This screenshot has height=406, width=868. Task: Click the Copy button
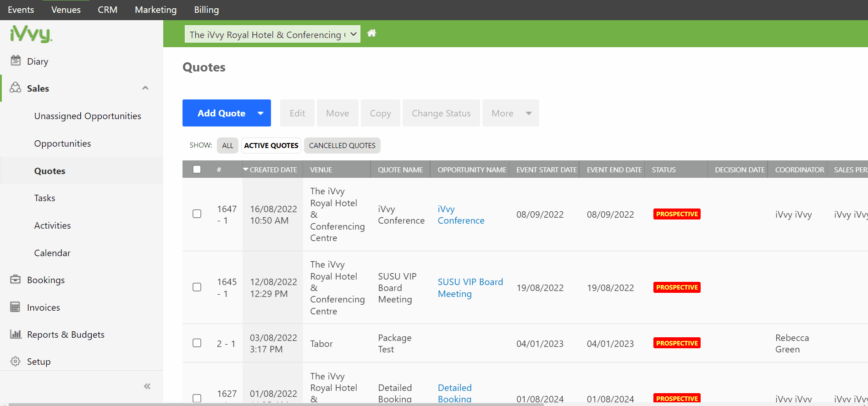tap(380, 113)
